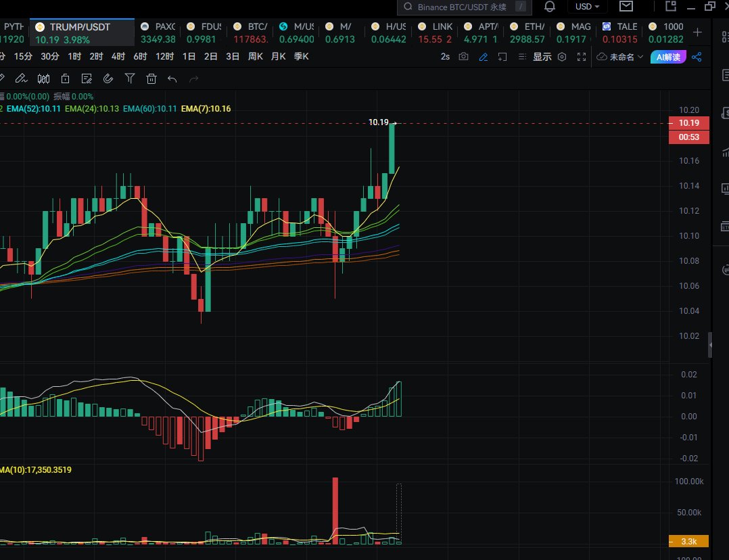The width and height of the screenshot is (729, 560).
Task: Select the 4时 timeframe
Action: click(118, 57)
